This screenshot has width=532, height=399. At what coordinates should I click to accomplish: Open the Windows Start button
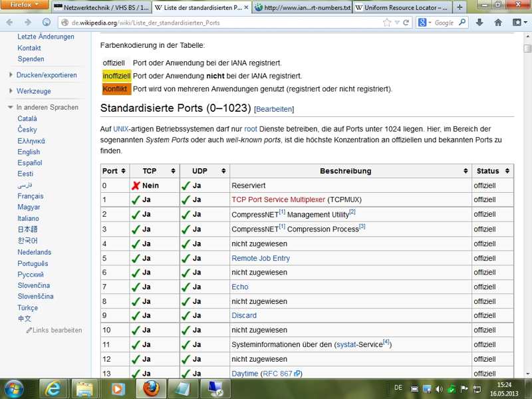point(13,389)
